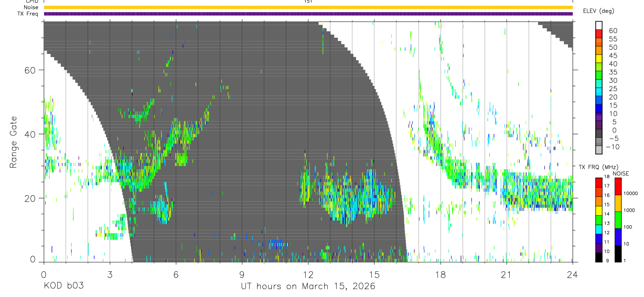Click the NOISE legend value '1'
Image resolution: width=644 pixels, height=297 pixels.
point(625,260)
